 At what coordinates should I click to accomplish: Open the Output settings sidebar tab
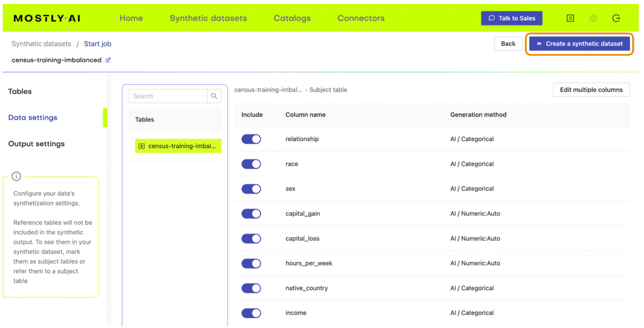click(x=36, y=143)
